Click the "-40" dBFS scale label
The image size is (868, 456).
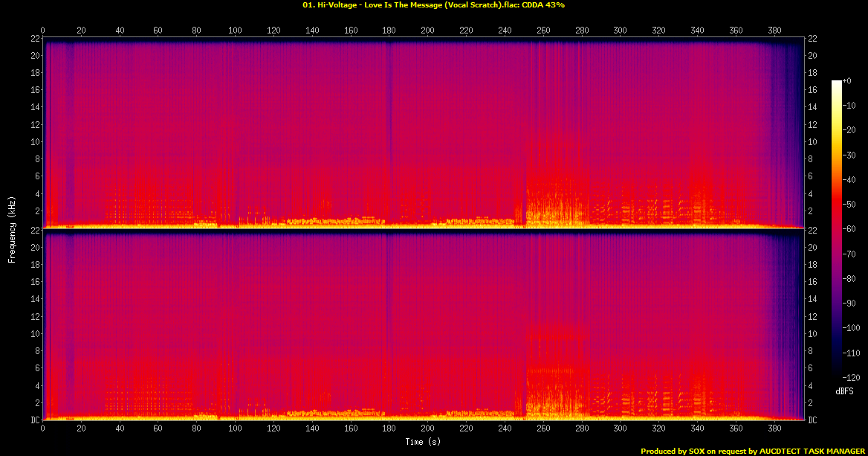pos(849,179)
